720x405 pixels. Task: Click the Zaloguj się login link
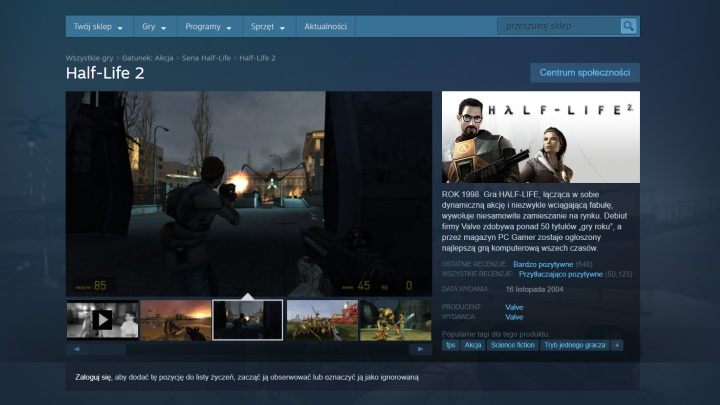93,377
